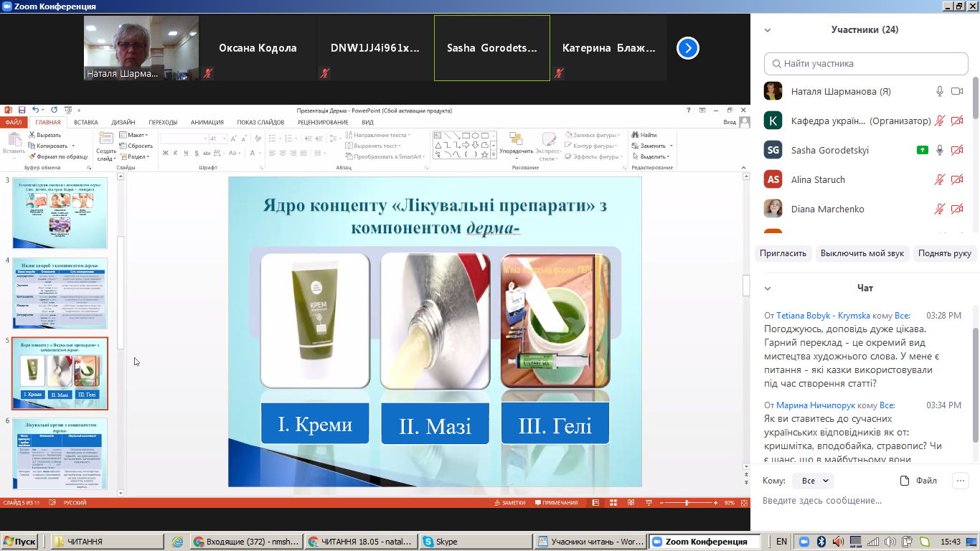Click Вход sign-in link in PowerPoint
This screenshot has width=980, height=551.
[730, 122]
